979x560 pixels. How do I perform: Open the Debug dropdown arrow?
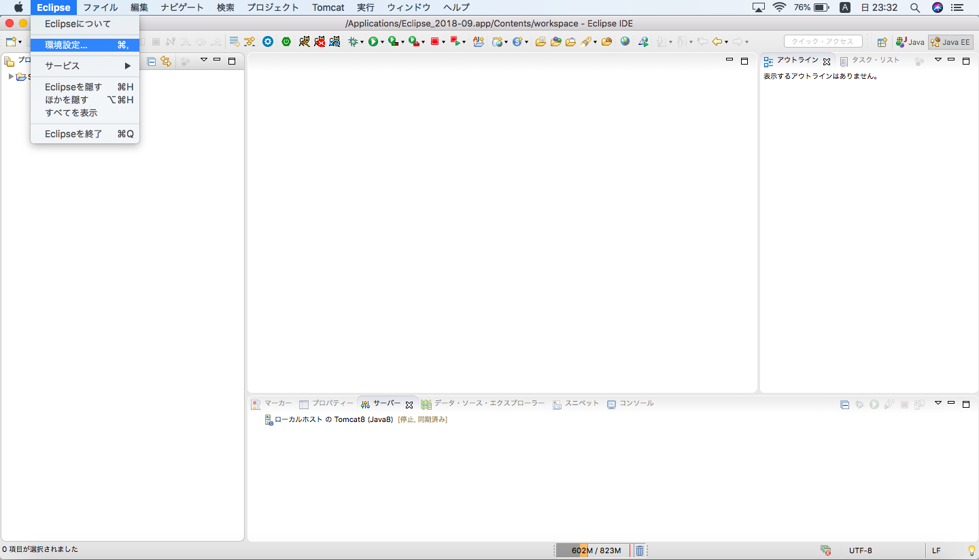362,42
